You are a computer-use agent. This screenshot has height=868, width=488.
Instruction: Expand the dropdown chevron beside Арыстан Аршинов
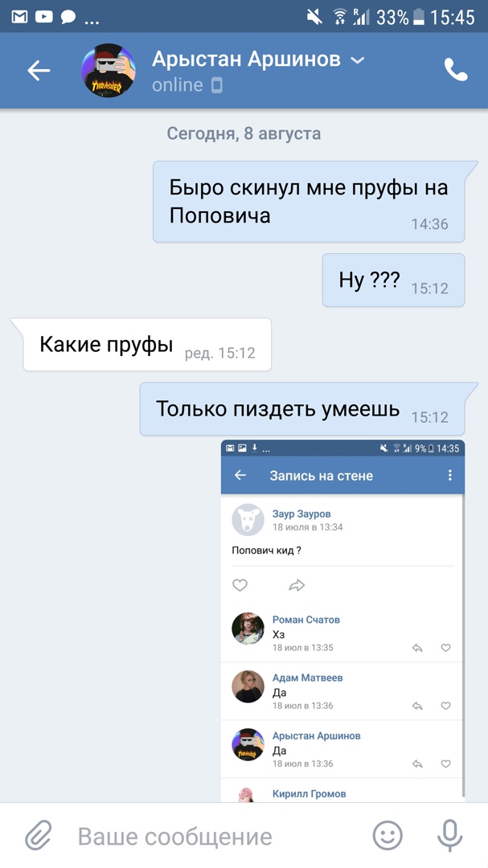[x=358, y=59]
